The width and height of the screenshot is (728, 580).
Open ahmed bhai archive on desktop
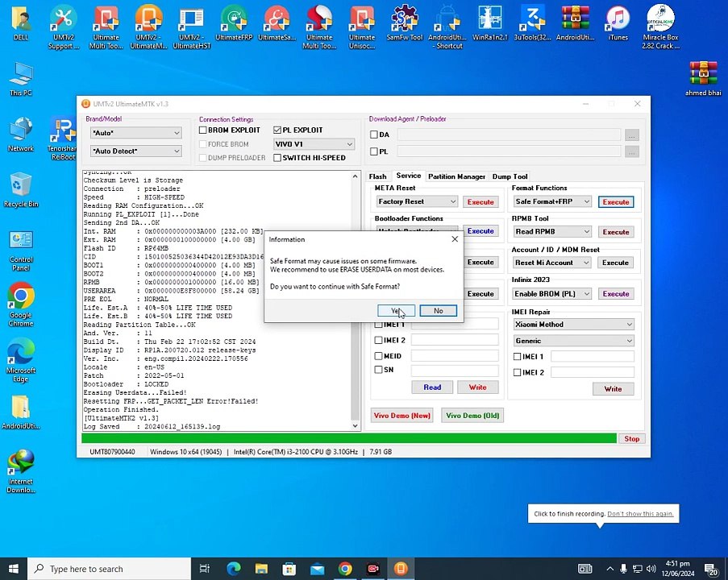point(703,79)
